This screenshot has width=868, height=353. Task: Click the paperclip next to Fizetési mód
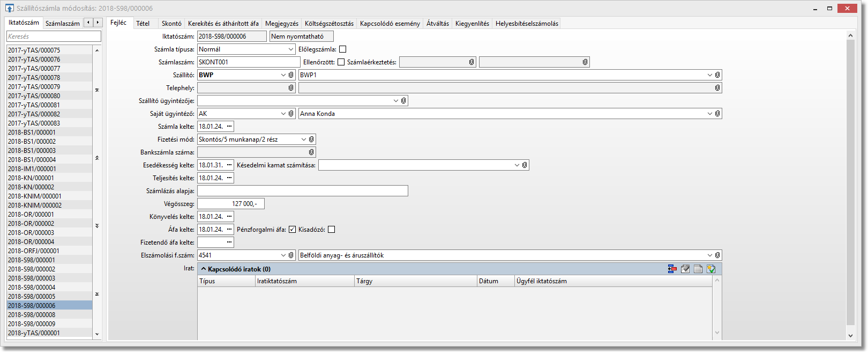coord(311,139)
